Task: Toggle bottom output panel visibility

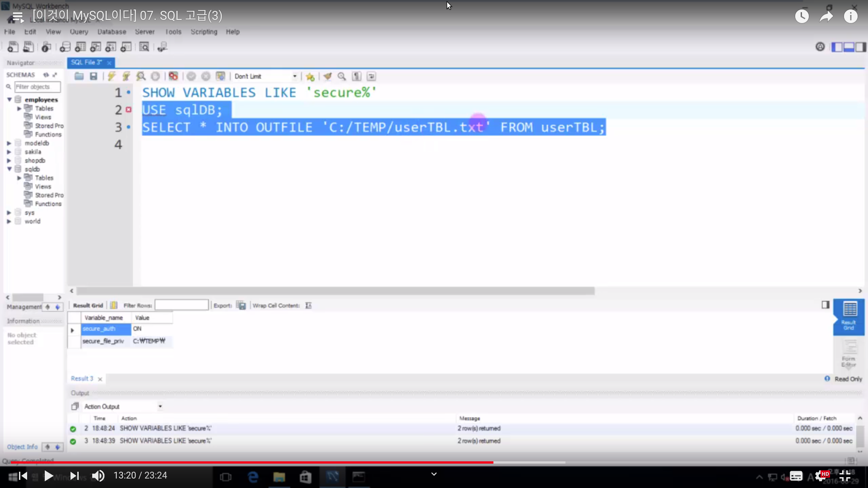Action: 849,47
